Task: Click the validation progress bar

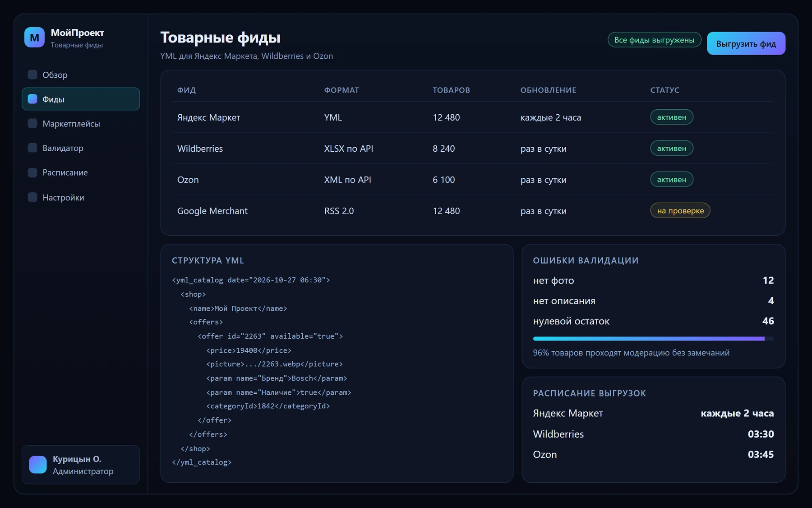Action: (653, 338)
